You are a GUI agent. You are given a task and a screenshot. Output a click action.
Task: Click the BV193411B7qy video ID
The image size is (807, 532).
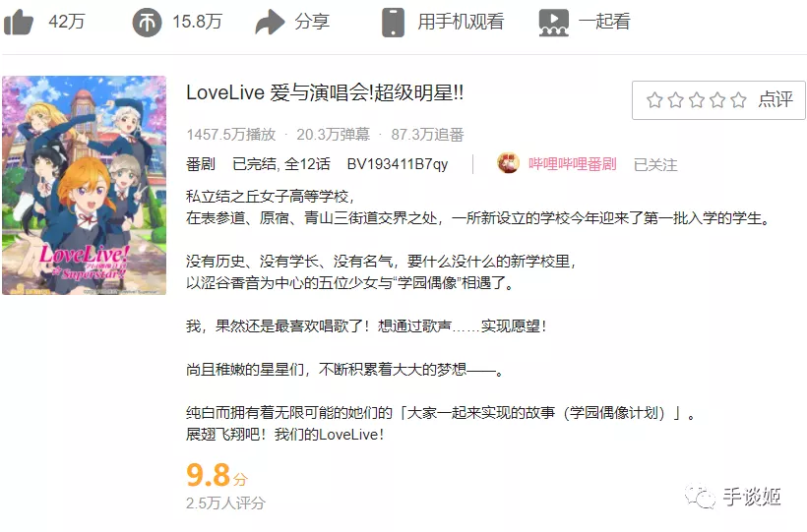[398, 164]
